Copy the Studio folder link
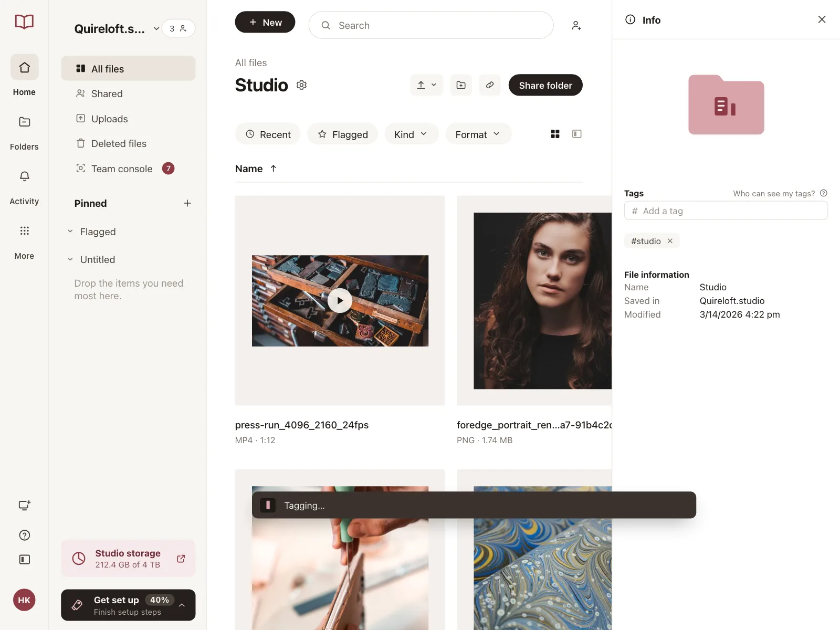Viewport: 840px width, 630px height. 490,85
